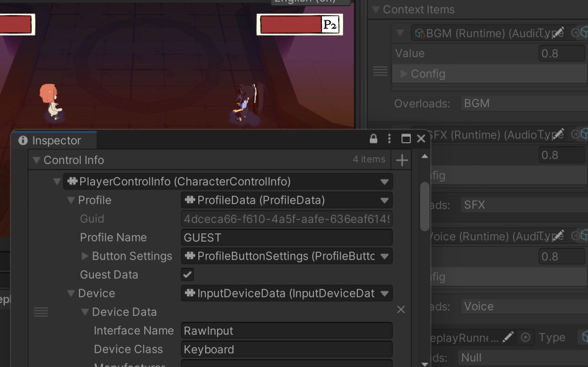588x367 pixels.
Task: Add a new Control Info item
Action: pos(402,160)
